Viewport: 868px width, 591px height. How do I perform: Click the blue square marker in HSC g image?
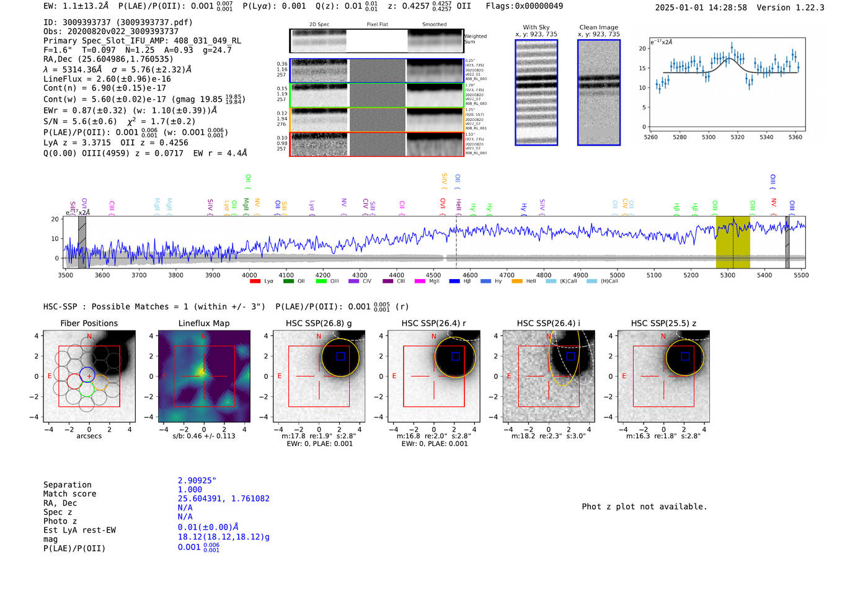(340, 356)
